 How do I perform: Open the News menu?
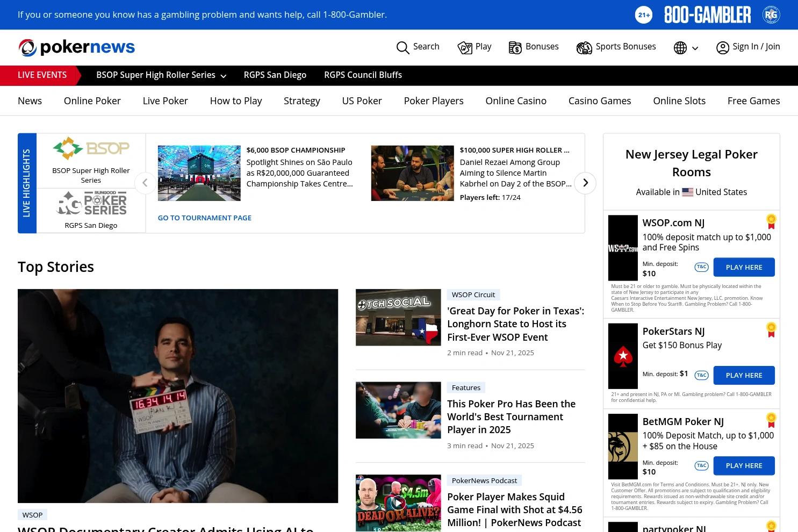pos(30,101)
